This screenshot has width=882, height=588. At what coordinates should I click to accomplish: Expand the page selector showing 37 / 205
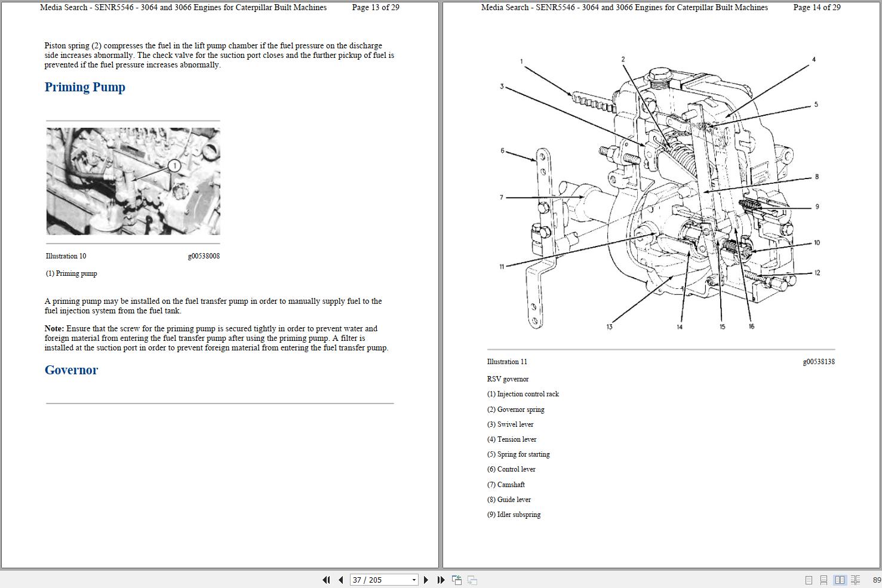coord(413,580)
